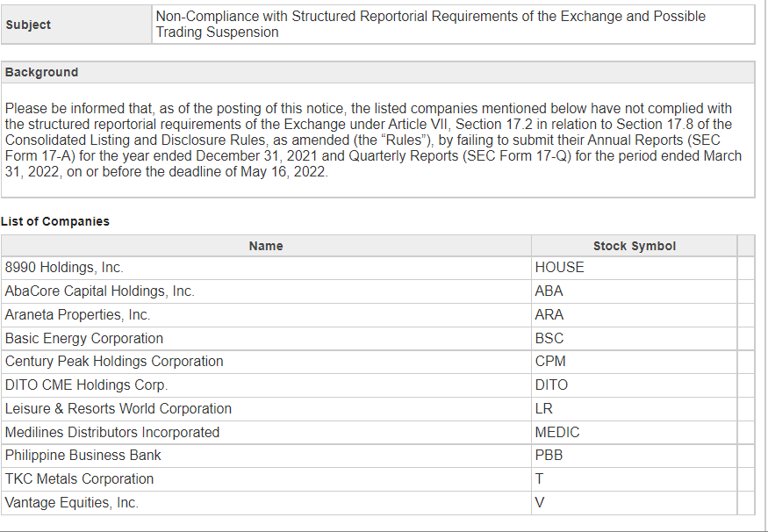768x532 pixels.
Task: Select Century Peak Holdings Corporation row
Action: [377, 362]
